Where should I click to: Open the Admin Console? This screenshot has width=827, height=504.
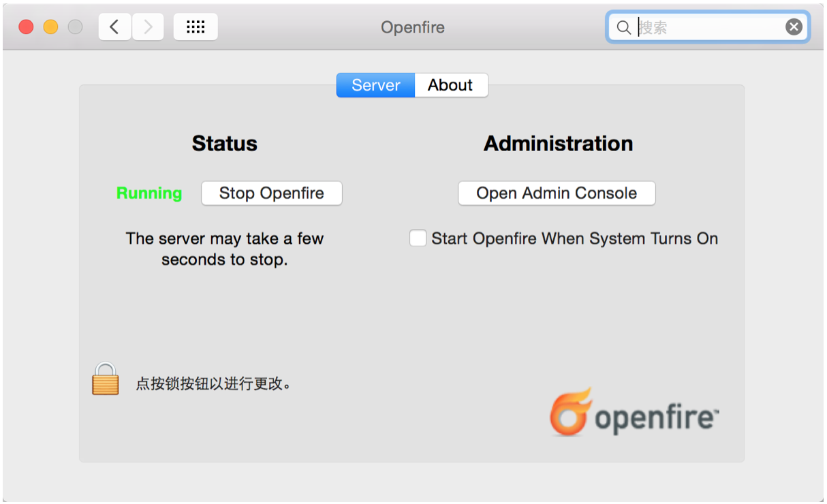[x=557, y=193]
